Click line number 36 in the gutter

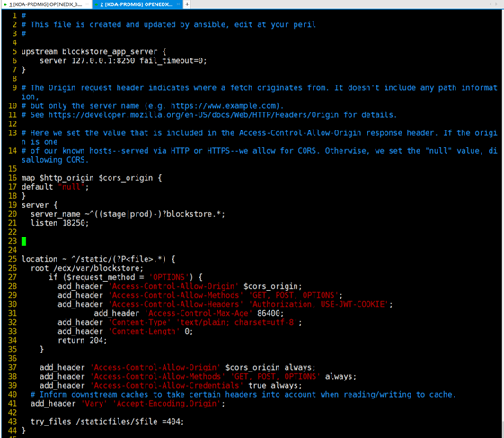pos(13,358)
